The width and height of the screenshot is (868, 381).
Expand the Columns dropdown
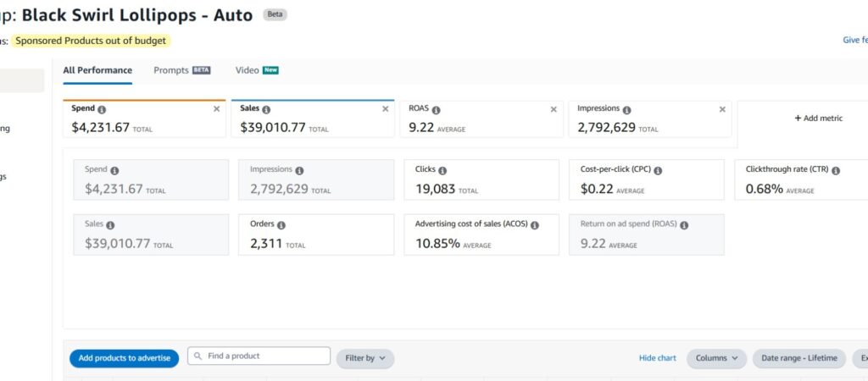715,358
